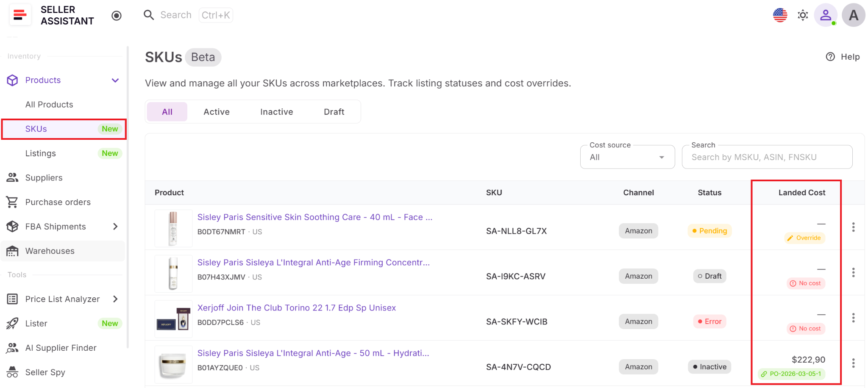868x388 pixels.
Task: Click the Landed Cost column header
Action: click(802, 193)
